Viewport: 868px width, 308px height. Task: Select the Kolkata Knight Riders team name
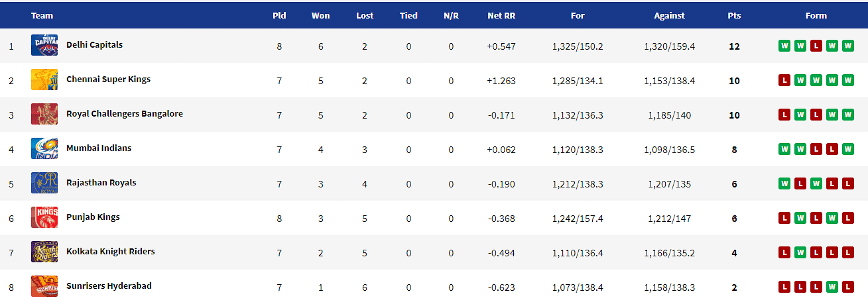click(111, 252)
